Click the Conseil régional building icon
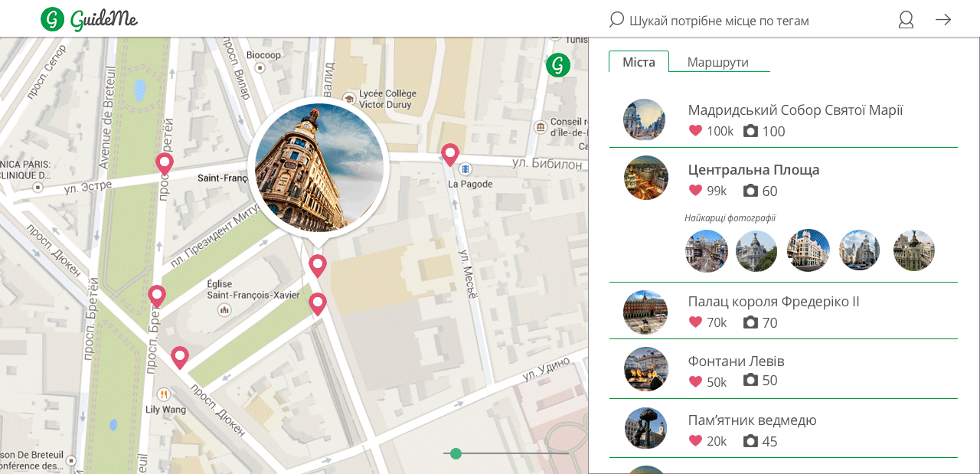Screen dimensions: 980x474 541,126
